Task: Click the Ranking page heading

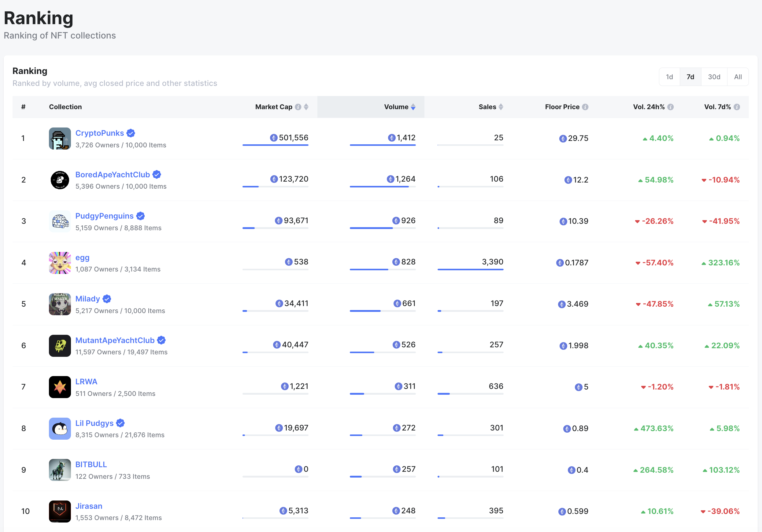Action: 39,18
